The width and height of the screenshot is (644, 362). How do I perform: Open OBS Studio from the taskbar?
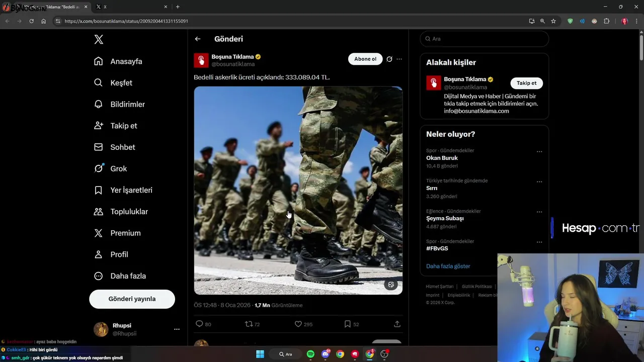tap(384, 354)
